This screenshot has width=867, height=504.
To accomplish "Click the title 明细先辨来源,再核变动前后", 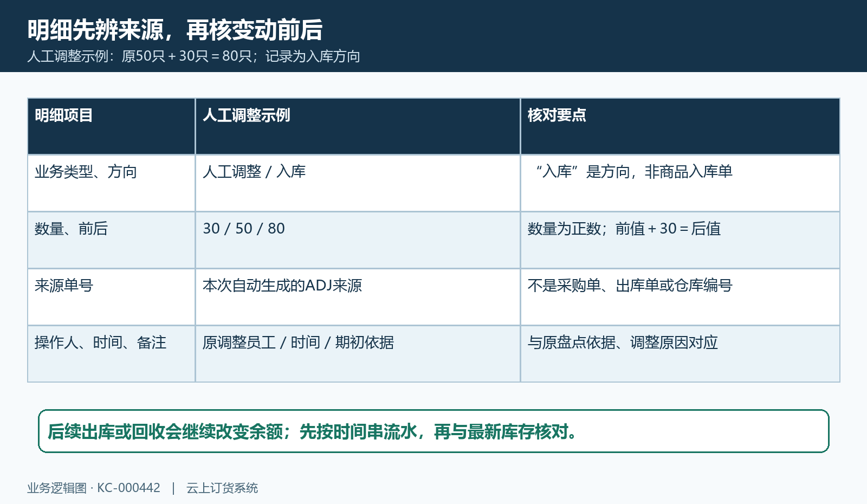I will (175, 30).
